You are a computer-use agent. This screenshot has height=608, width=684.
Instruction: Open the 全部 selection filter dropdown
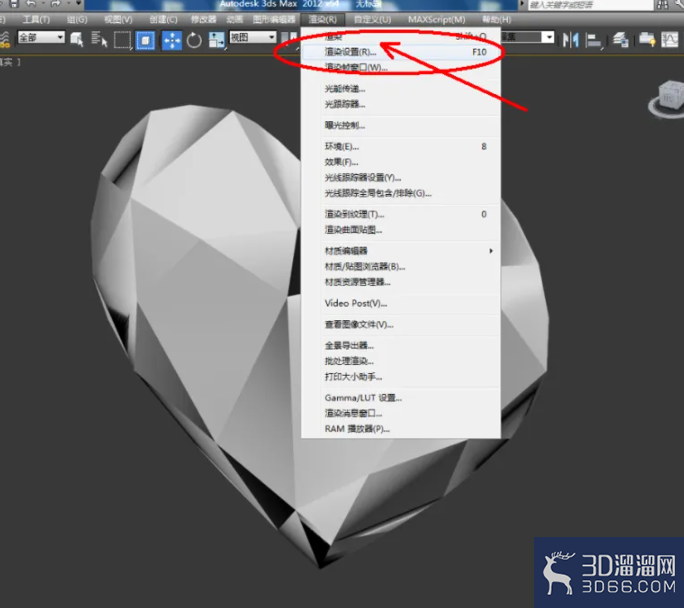coord(41,37)
